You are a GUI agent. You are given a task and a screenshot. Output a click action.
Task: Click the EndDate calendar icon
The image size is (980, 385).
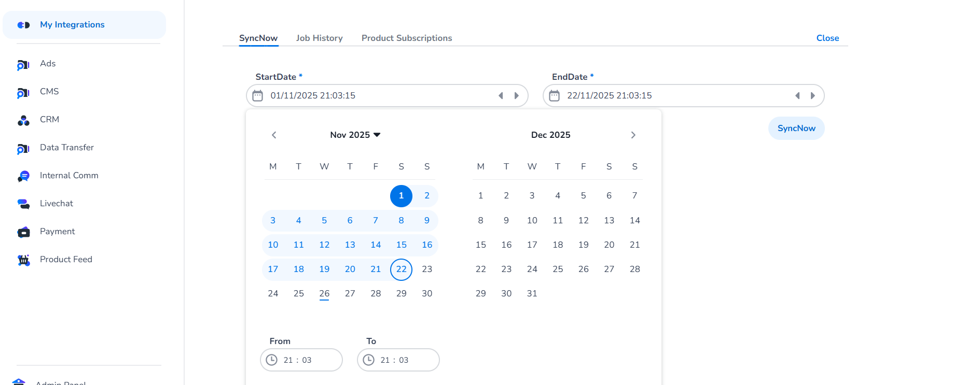pyautogui.click(x=554, y=96)
